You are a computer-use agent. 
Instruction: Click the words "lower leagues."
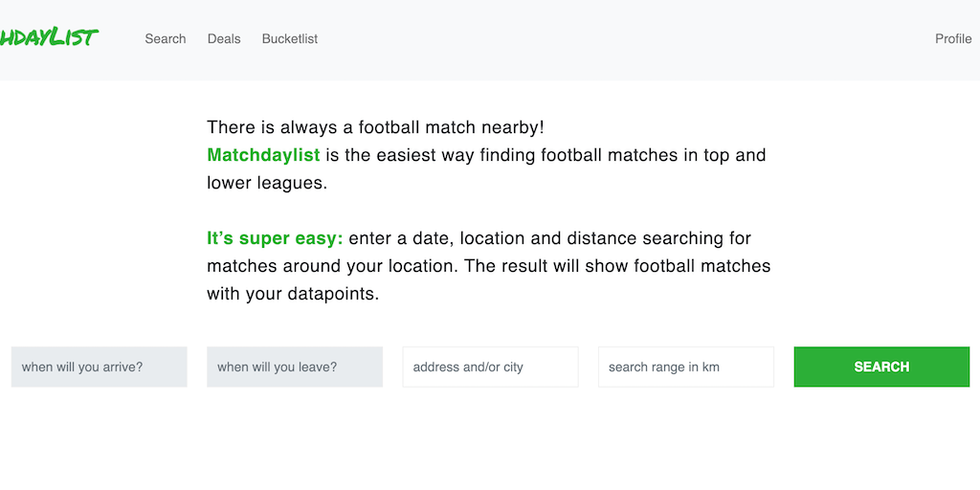(267, 183)
